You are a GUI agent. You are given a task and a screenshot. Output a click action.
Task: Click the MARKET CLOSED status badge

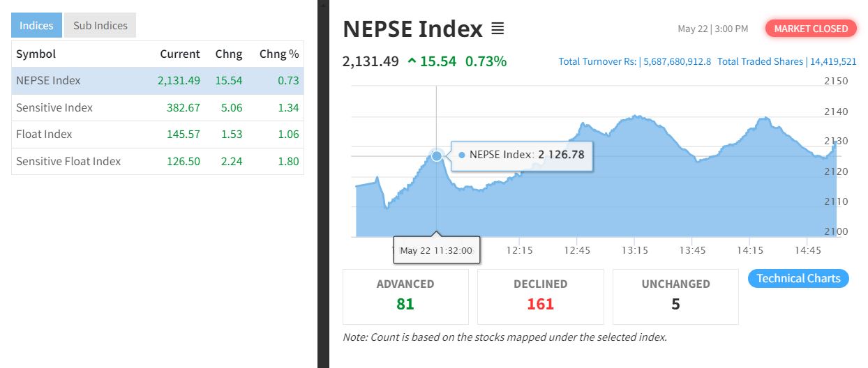(811, 29)
